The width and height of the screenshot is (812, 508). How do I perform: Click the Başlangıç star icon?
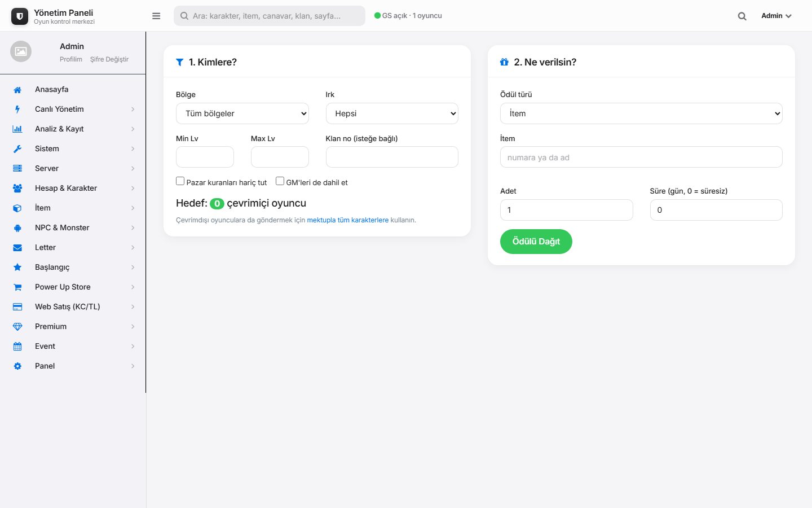(x=17, y=268)
